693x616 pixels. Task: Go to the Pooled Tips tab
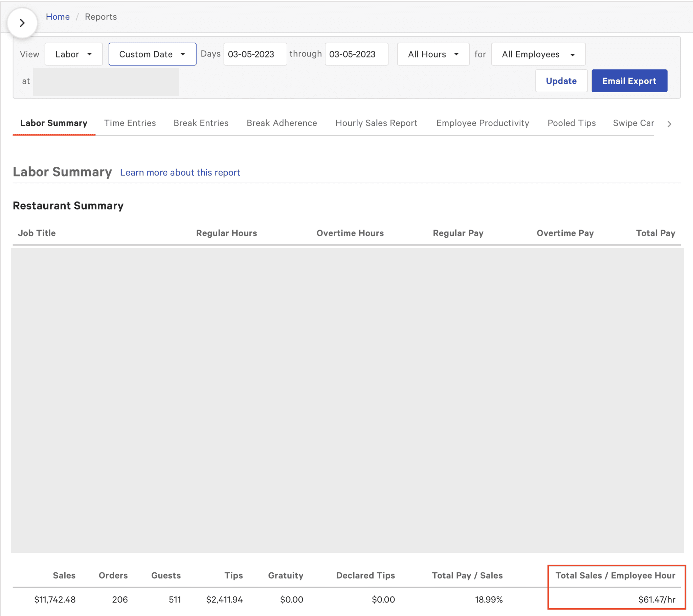571,123
